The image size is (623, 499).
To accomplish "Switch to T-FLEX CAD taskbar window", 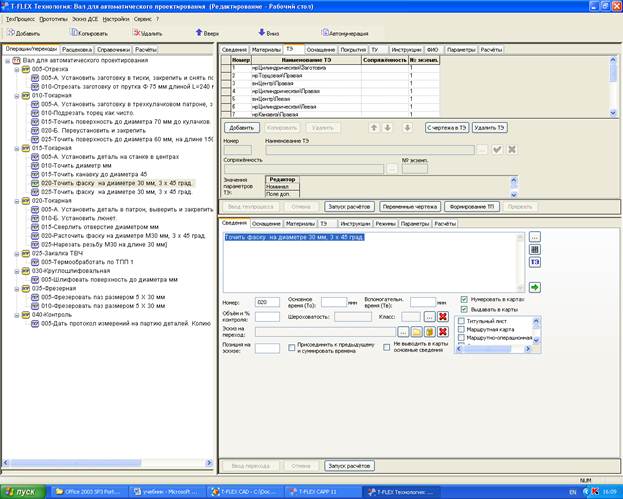I will pyautogui.click(x=246, y=492).
